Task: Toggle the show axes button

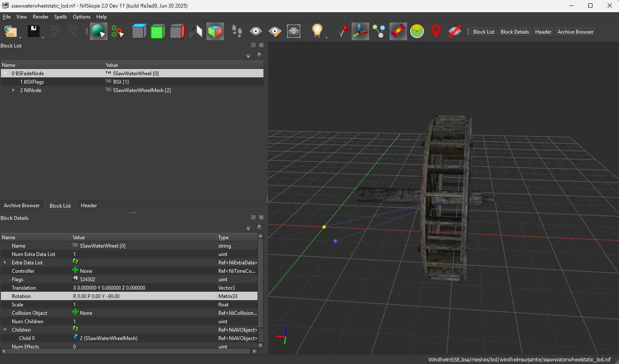Action: coord(360,32)
